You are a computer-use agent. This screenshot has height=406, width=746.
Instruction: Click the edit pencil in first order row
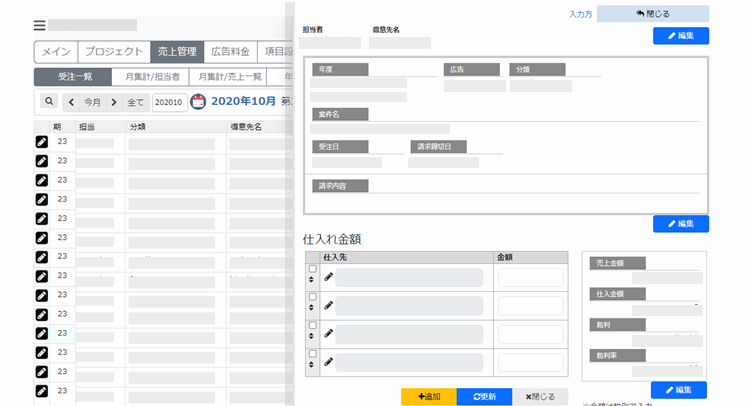(42, 142)
